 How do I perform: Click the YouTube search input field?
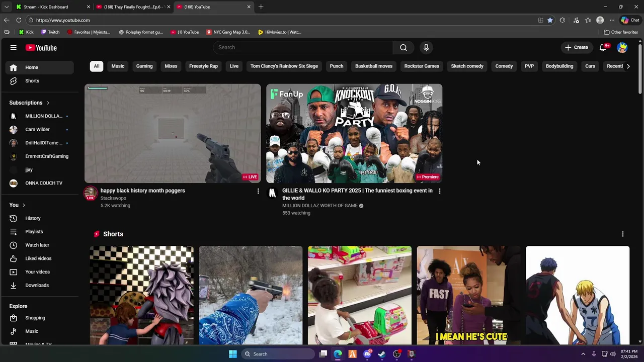[303, 47]
